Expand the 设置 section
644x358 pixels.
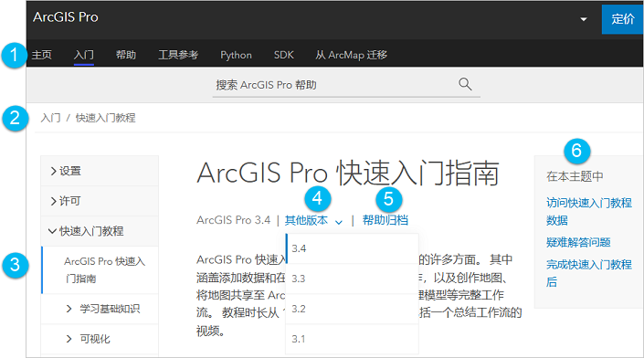pos(100,171)
